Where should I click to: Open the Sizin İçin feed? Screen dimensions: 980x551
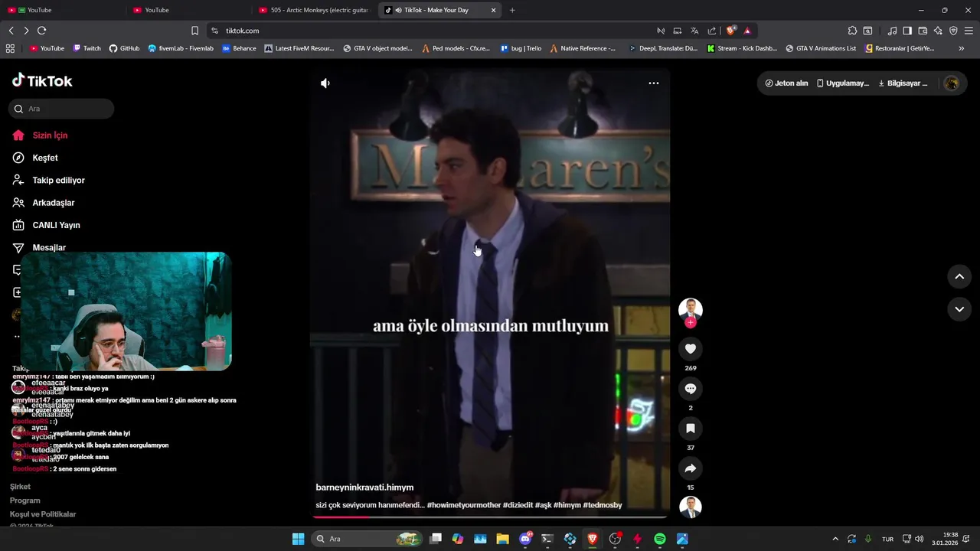pyautogui.click(x=50, y=135)
